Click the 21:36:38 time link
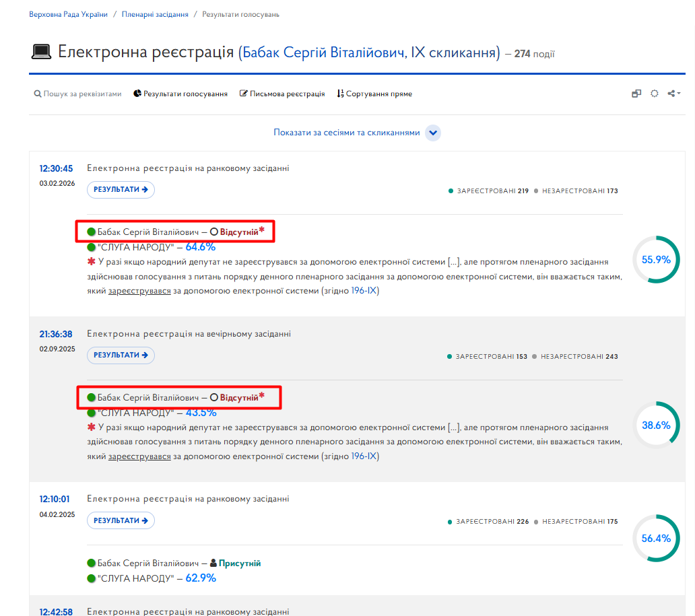 pyautogui.click(x=56, y=334)
